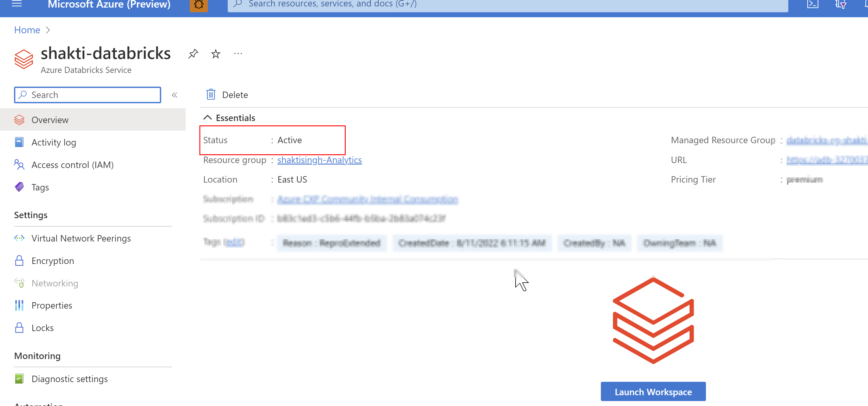Open the Managed Resource Group link
Viewport: 868px width, 406px height.
click(x=827, y=140)
